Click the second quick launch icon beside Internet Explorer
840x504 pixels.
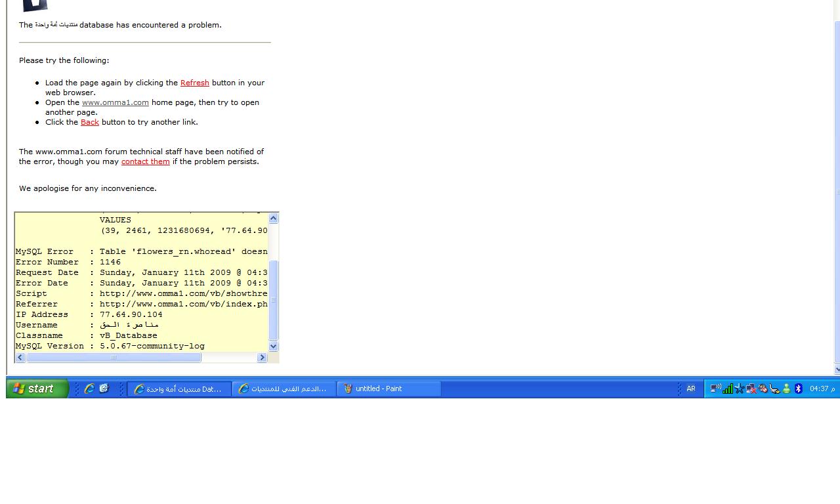tap(104, 388)
